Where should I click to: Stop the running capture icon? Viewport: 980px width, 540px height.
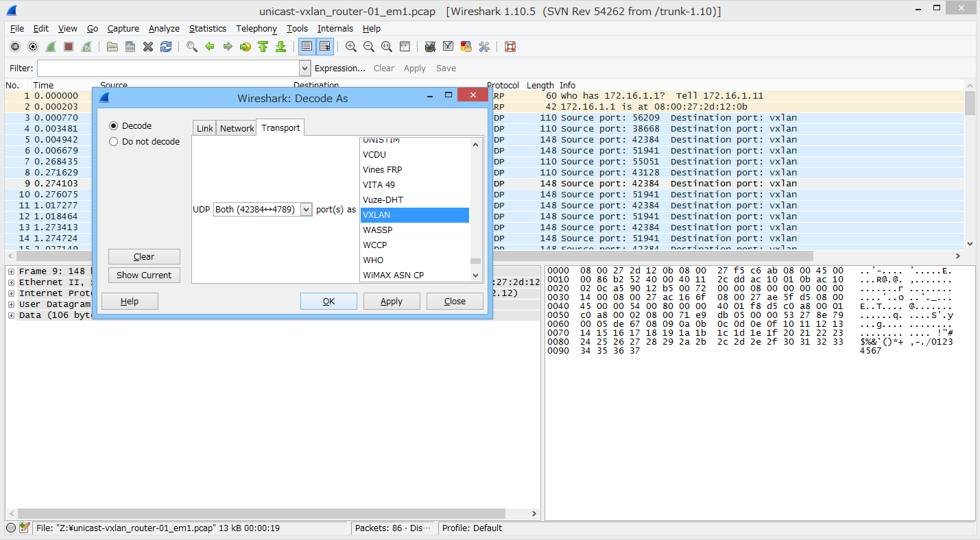(69, 47)
